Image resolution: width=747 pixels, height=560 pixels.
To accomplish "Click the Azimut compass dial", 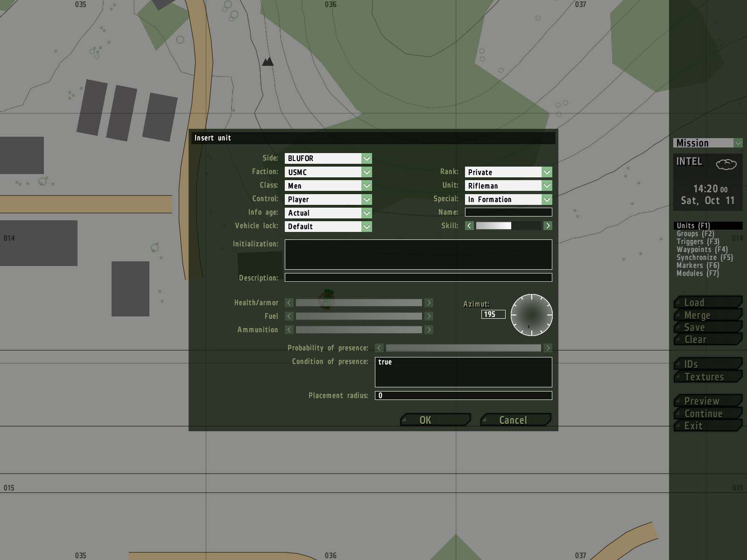I will coord(531,315).
